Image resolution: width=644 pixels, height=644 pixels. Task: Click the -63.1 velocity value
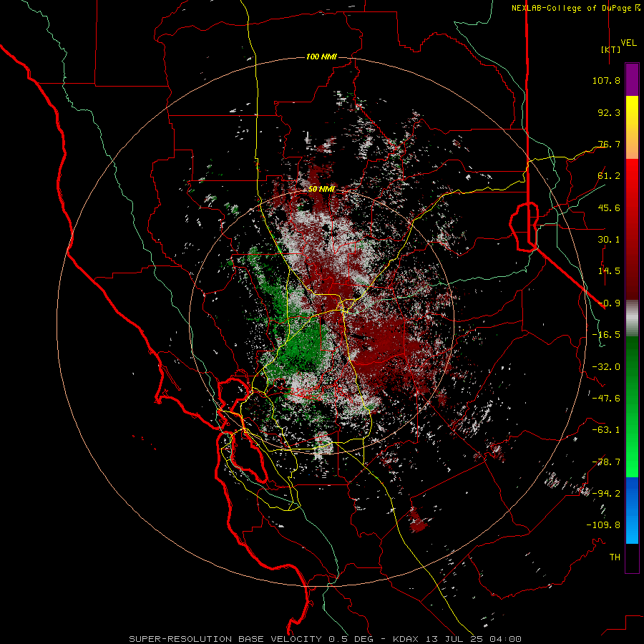tap(606, 430)
